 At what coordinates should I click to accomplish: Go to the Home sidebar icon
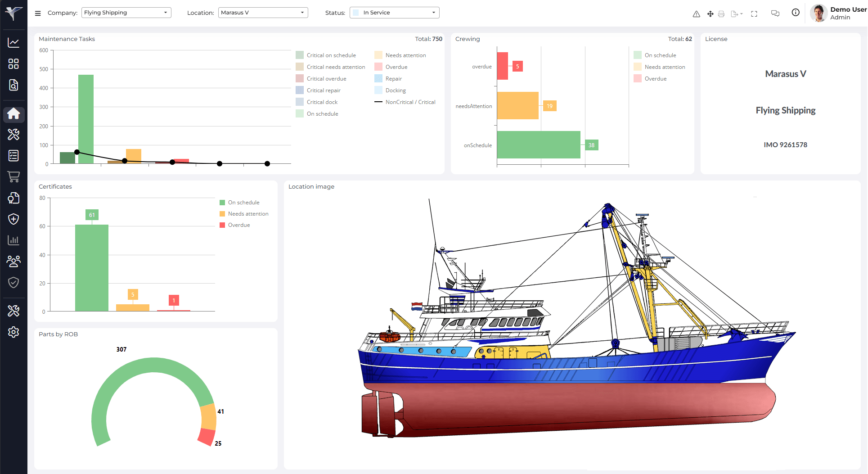coord(13,114)
